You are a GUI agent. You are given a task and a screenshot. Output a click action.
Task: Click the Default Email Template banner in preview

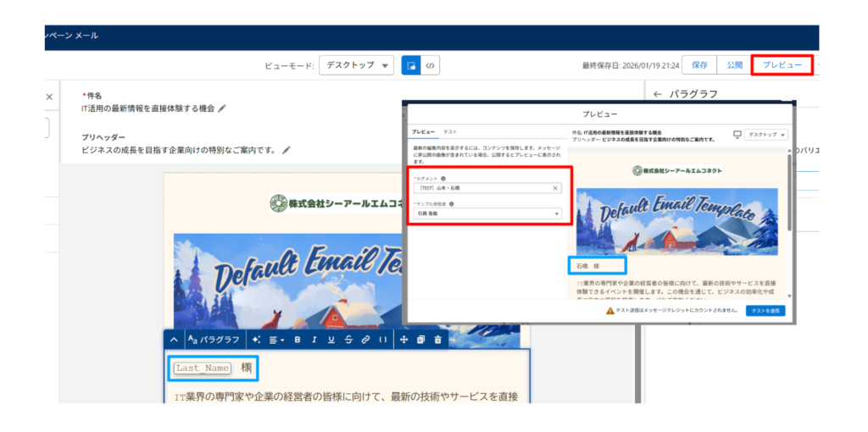coord(677,221)
